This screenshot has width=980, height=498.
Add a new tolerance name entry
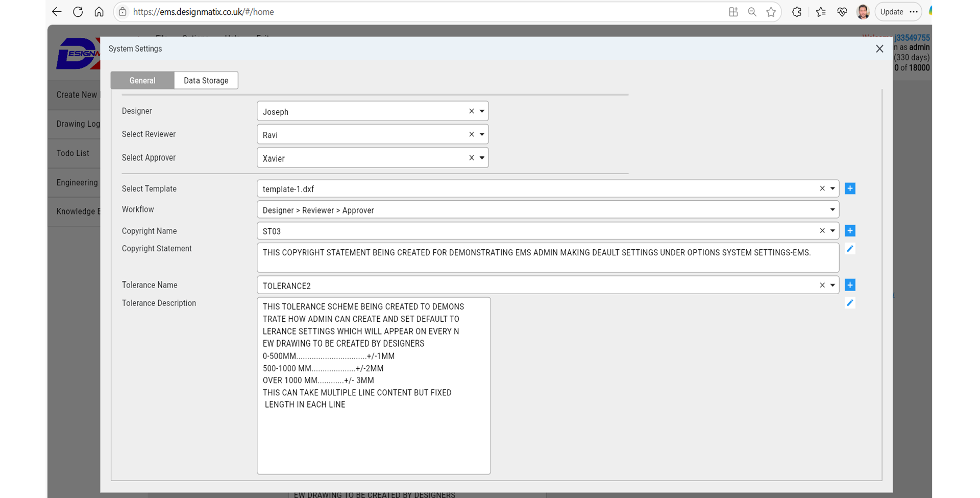point(850,285)
